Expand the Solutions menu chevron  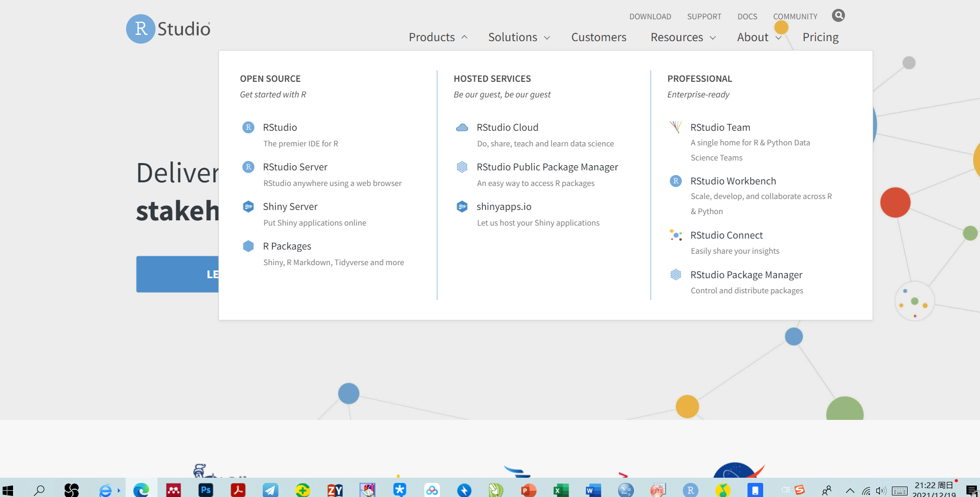point(547,38)
